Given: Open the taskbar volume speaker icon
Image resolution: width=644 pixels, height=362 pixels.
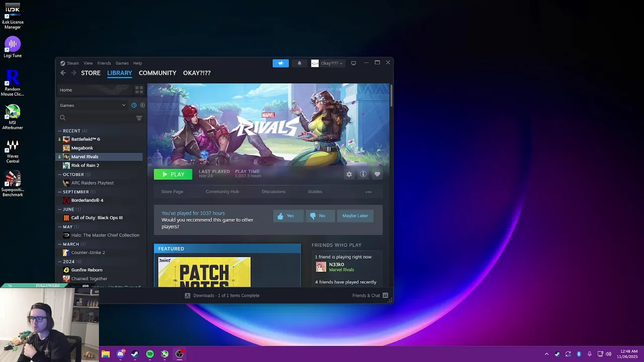Looking at the screenshot, I should point(609,354).
